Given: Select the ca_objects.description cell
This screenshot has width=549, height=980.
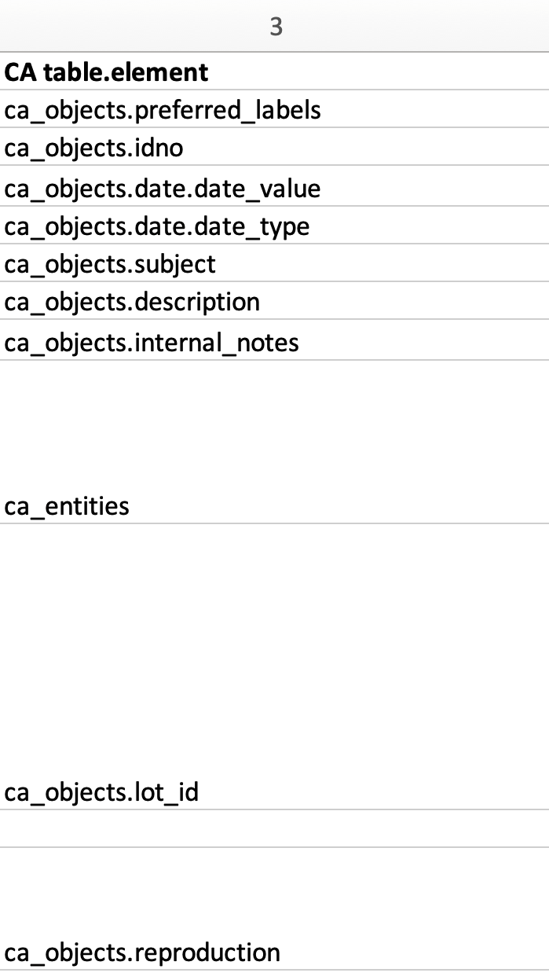Looking at the screenshot, I should pyautogui.click(x=132, y=302).
